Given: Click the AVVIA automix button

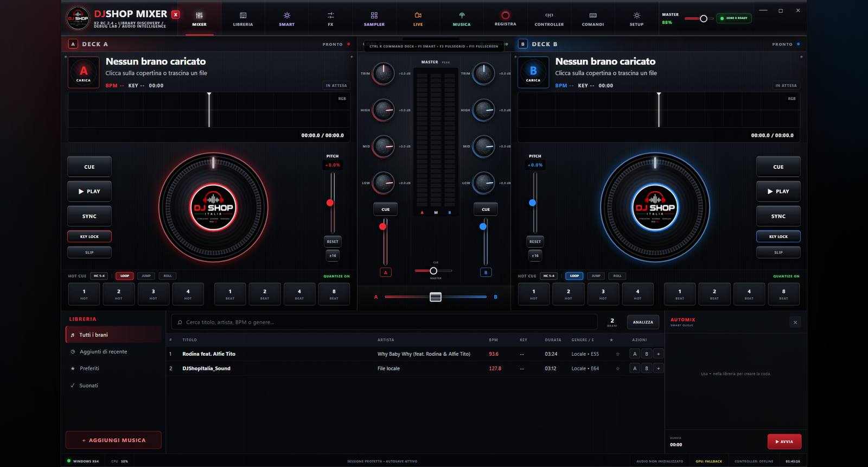Looking at the screenshot, I should pyautogui.click(x=784, y=441).
